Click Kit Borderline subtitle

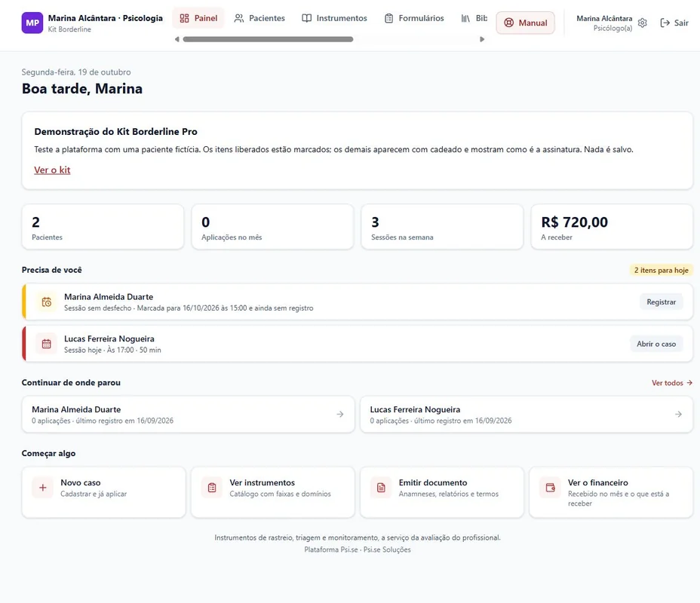tap(69, 29)
